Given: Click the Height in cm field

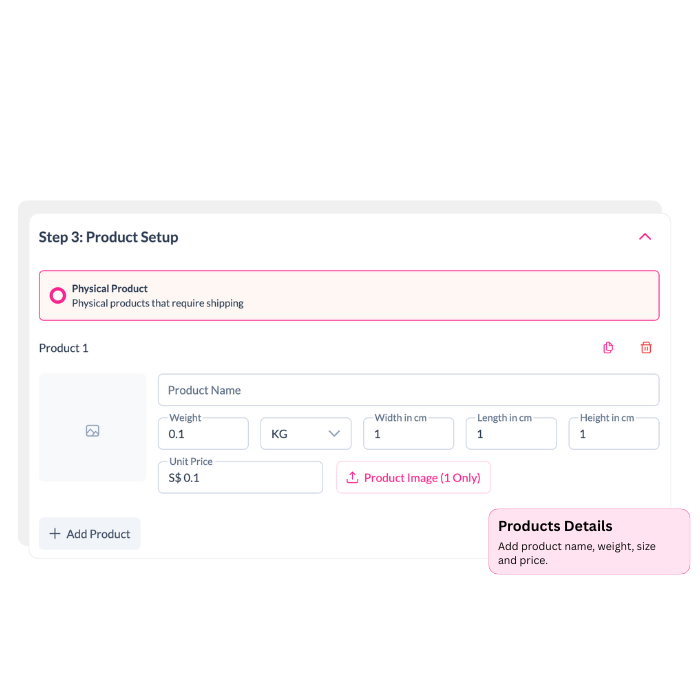Looking at the screenshot, I should [614, 434].
